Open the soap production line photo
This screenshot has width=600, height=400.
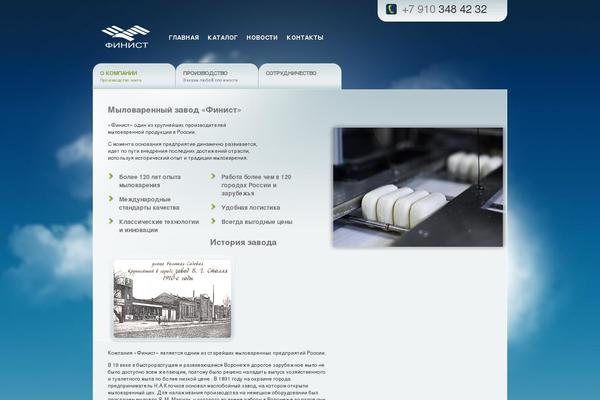(418, 187)
